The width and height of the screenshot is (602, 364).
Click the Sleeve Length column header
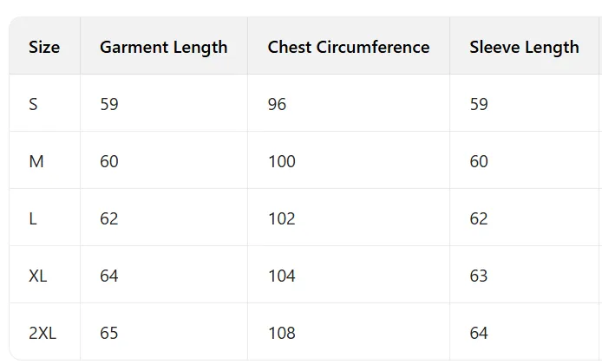pyautogui.click(x=524, y=47)
